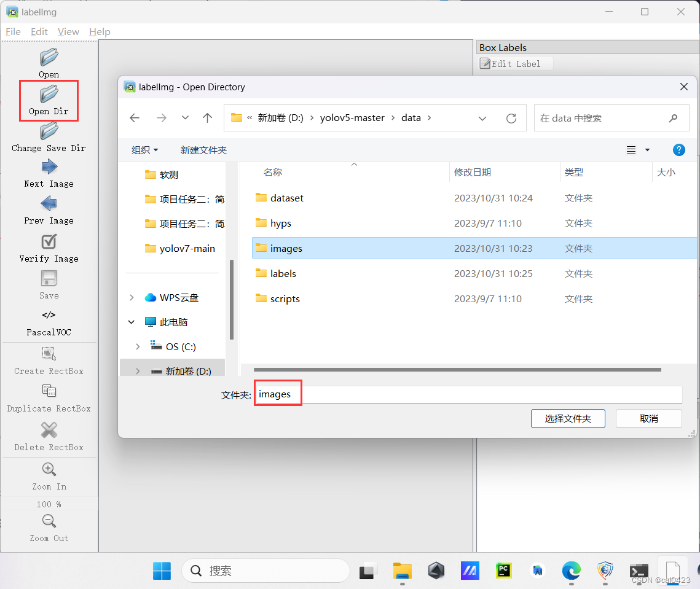Select the scripts folder
This screenshot has height=589, width=700.
coord(474,298)
